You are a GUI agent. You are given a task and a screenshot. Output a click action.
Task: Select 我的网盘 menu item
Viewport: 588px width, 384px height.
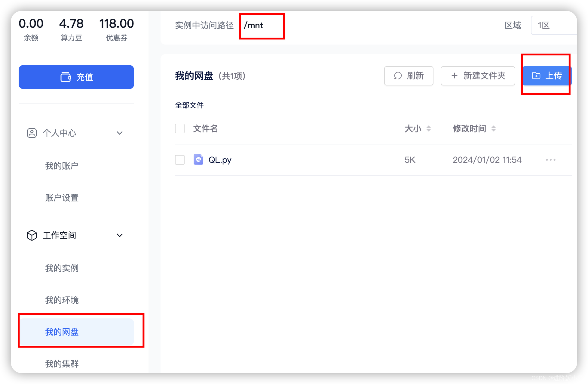pyautogui.click(x=77, y=332)
